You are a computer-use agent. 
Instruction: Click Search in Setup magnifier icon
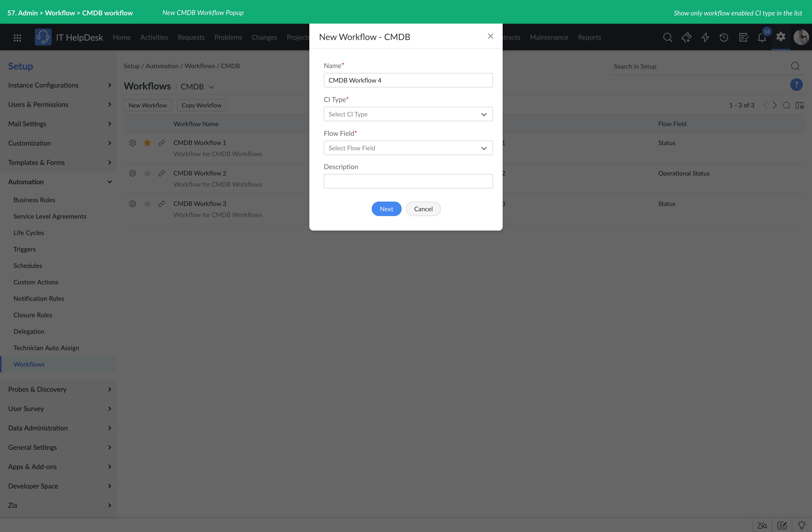tap(795, 66)
